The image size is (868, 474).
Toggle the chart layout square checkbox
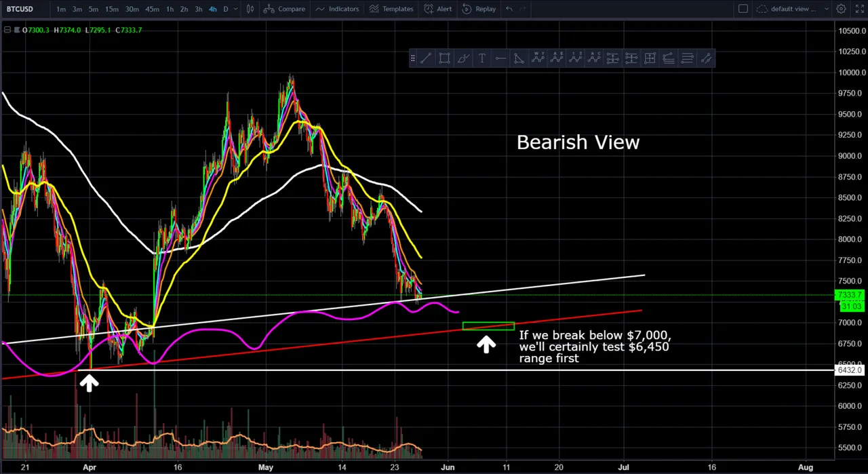(x=743, y=9)
